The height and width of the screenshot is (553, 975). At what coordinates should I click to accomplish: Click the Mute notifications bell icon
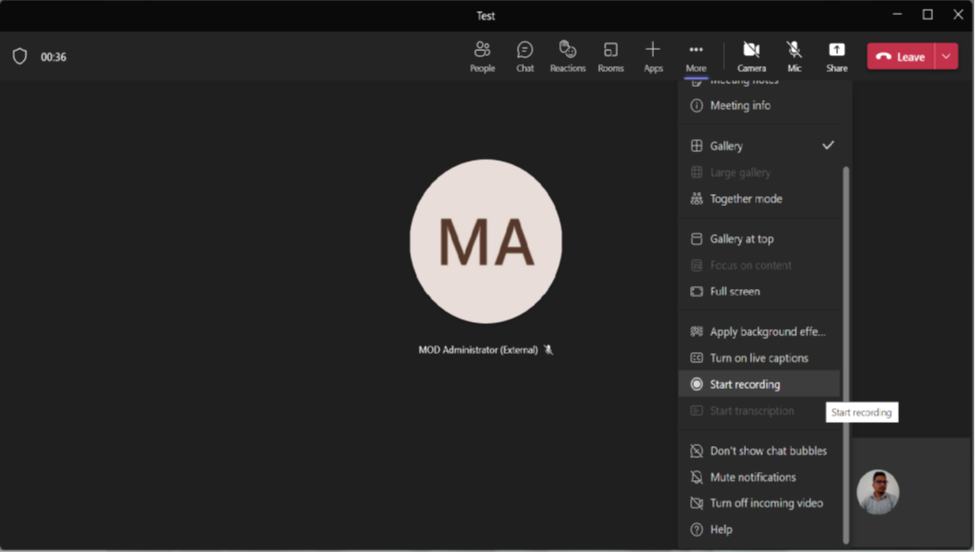click(696, 477)
